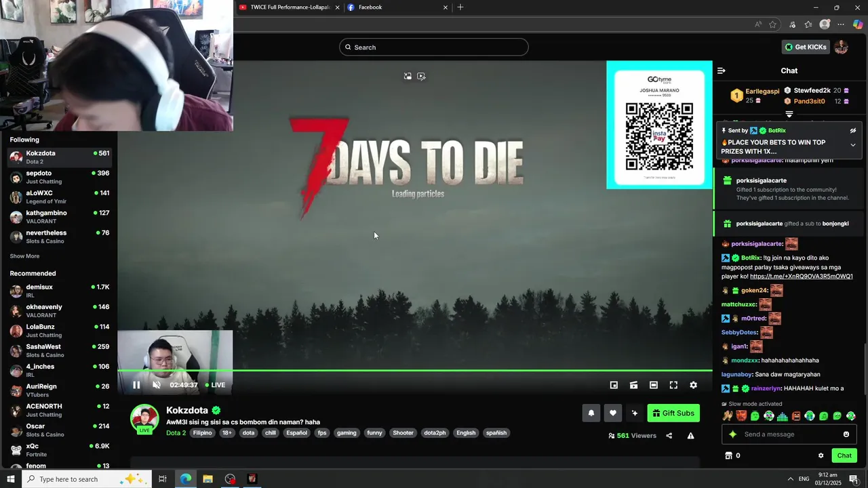Open demisux recommended channel
Screen dimensions: 868x488
(x=59, y=291)
